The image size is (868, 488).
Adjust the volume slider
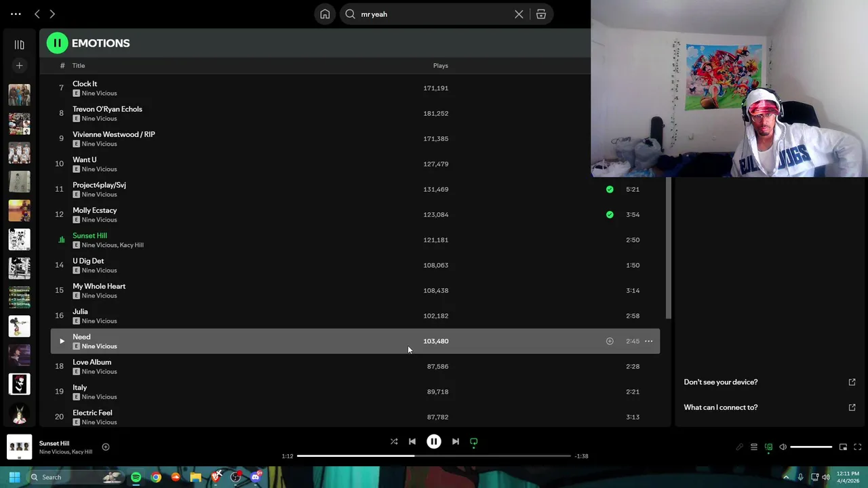(811, 447)
